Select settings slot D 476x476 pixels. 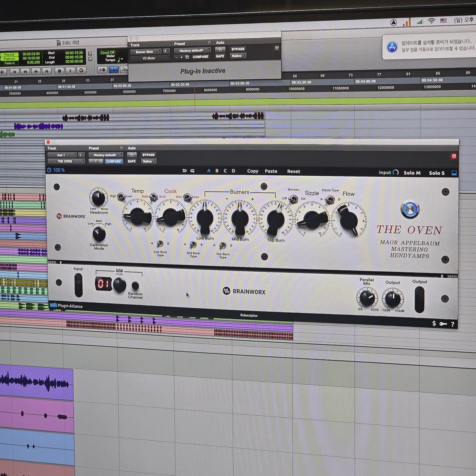(x=234, y=171)
